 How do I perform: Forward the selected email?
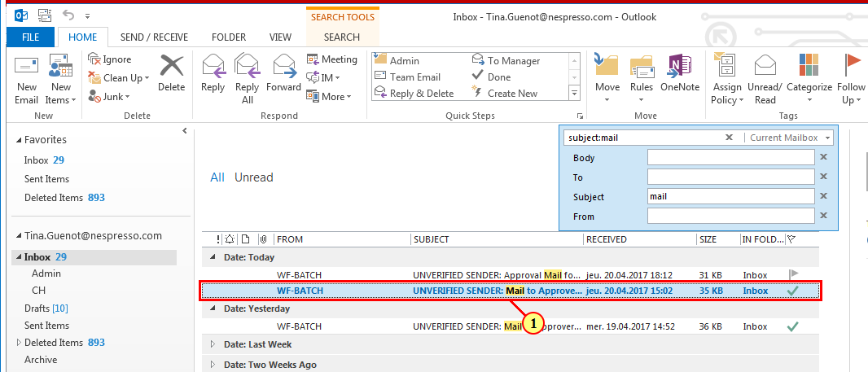coord(283,73)
